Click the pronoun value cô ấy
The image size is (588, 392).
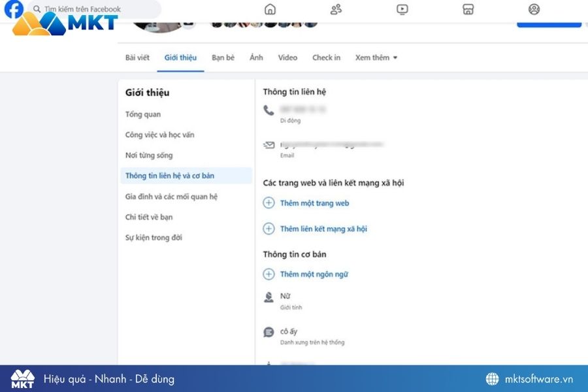tap(289, 331)
